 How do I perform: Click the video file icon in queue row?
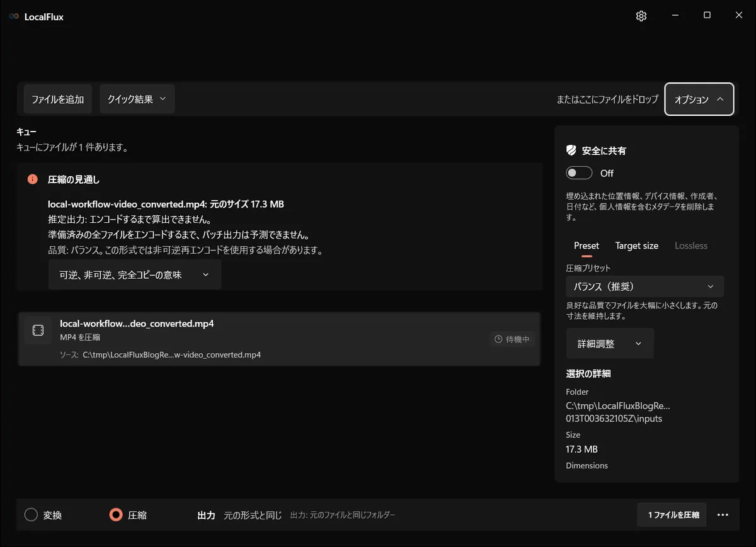(38, 330)
